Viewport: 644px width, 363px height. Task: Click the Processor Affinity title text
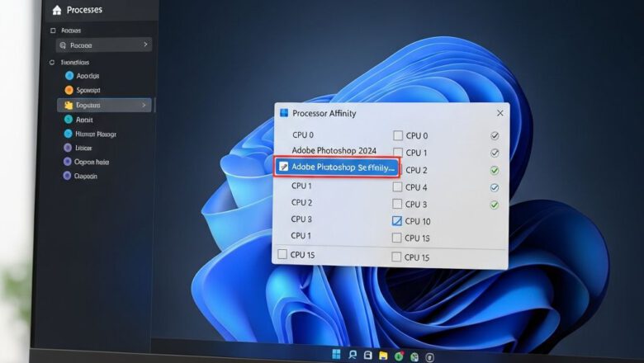pyautogui.click(x=324, y=114)
